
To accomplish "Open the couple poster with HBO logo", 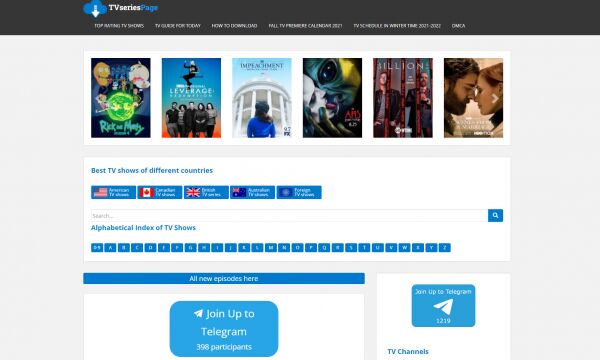I will pyautogui.click(x=473, y=98).
